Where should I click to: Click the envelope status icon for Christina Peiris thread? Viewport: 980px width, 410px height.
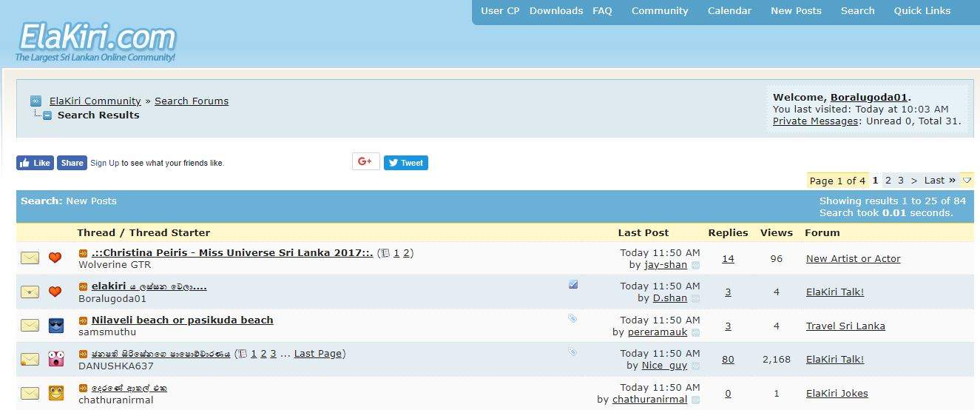click(x=30, y=258)
